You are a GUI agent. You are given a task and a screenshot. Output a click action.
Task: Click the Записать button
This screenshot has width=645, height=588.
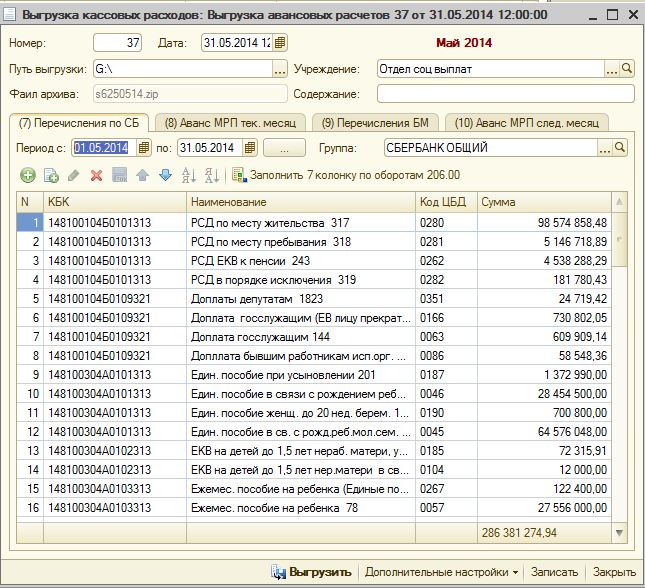click(555, 572)
